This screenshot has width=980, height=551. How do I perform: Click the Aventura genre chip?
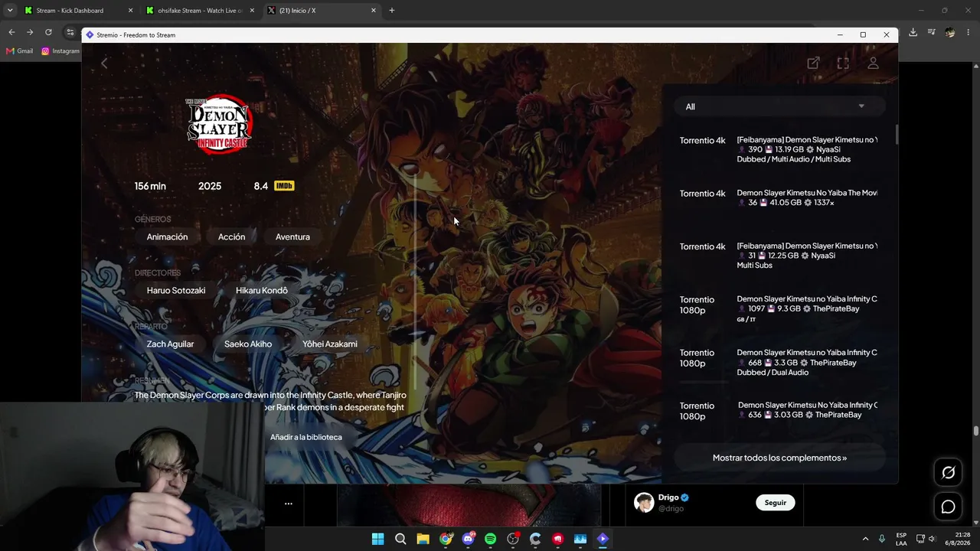pyautogui.click(x=292, y=237)
